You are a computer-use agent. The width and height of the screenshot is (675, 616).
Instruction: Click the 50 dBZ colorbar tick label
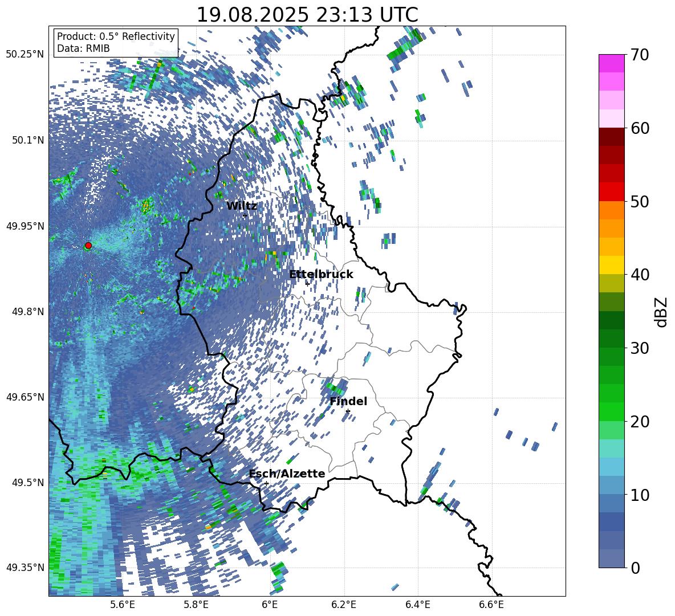click(640, 202)
